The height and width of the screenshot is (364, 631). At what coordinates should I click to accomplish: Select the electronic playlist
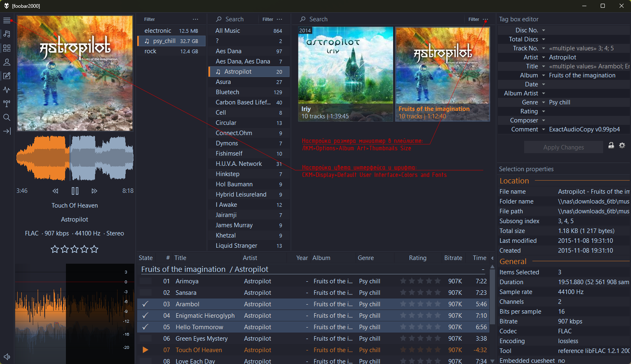point(171,31)
